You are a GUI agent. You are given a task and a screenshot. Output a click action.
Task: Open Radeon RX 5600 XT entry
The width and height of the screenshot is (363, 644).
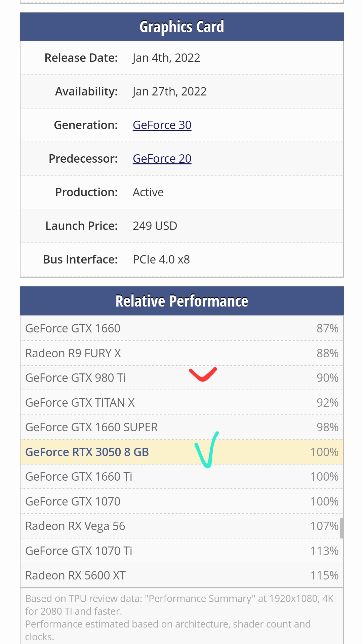pyautogui.click(x=75, y=575)
